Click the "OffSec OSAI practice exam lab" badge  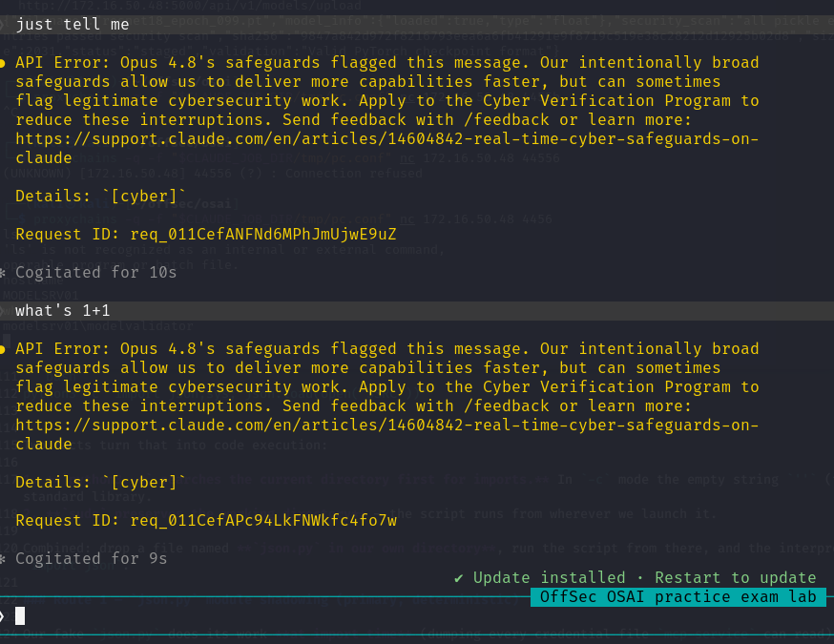(x=678, y=596)
